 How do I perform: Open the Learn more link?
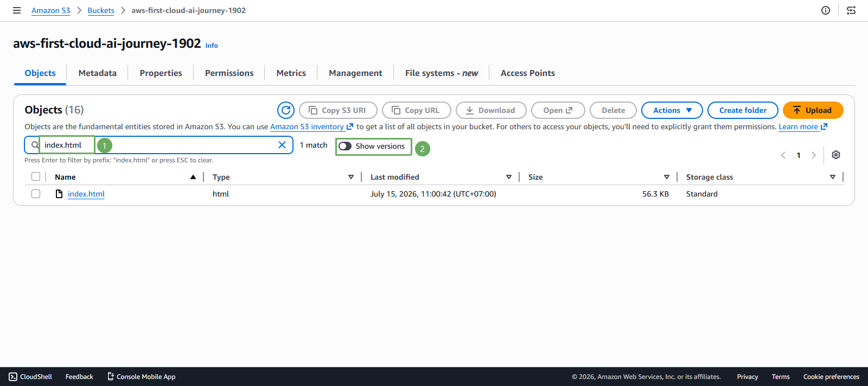pos(803,126)
